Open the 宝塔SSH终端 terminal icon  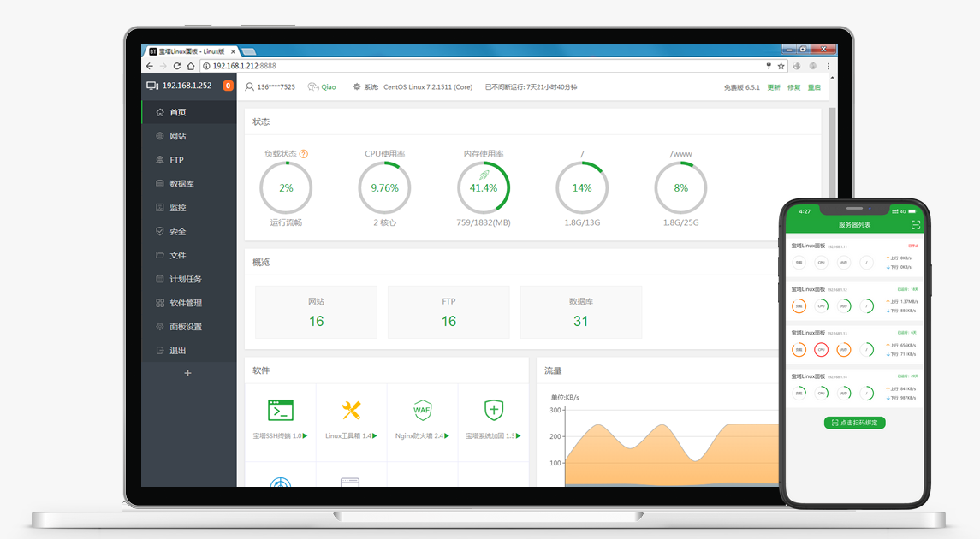tap(280, 410)
